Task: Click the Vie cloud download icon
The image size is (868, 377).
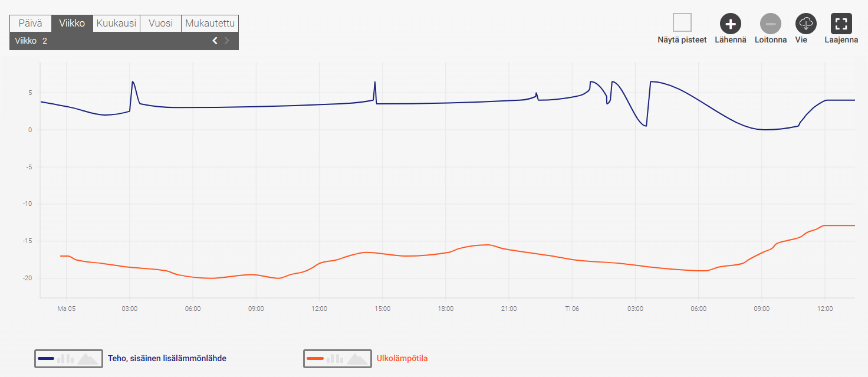Action: pyautogui.click(x=805, y=24)
